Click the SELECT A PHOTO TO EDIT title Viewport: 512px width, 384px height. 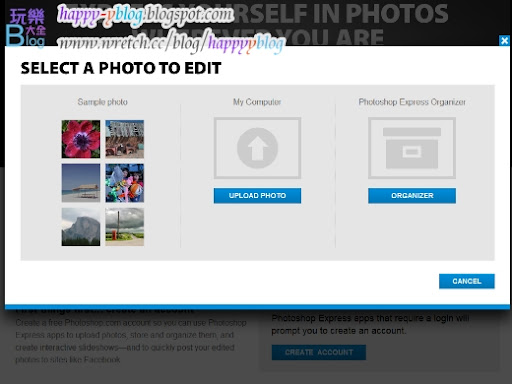pos(121,68)
